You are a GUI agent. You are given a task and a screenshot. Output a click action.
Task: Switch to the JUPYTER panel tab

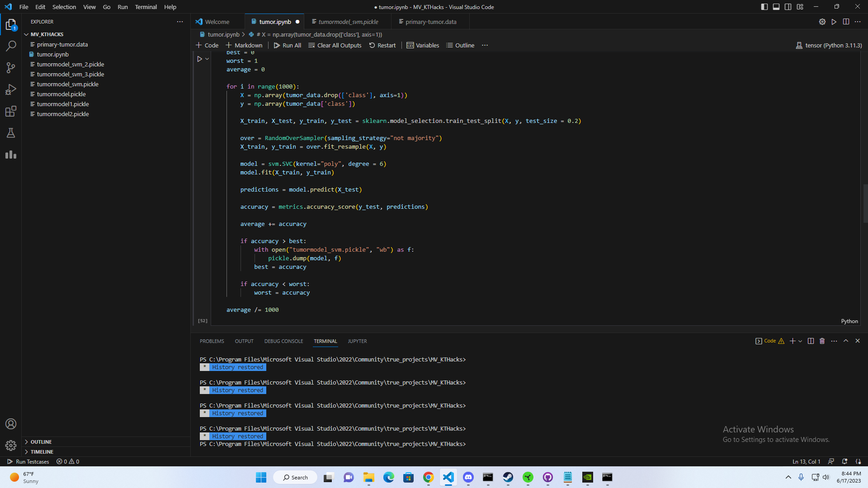coord(357,341)
